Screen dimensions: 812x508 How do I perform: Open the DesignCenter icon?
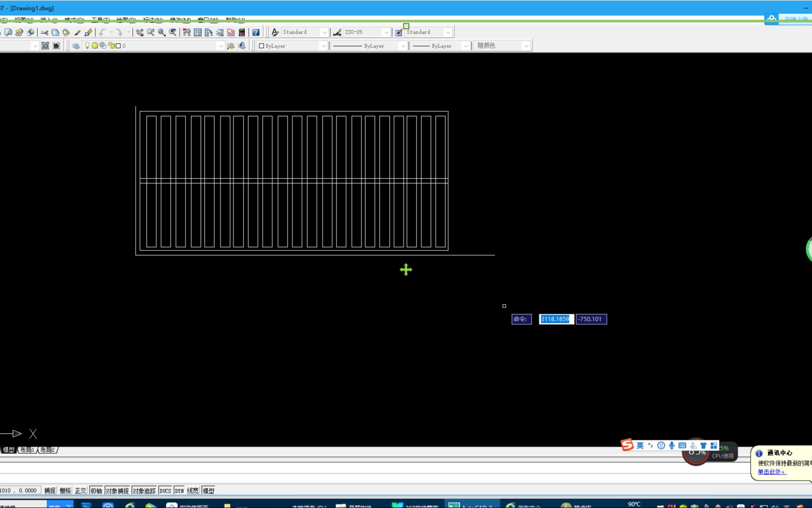(x=197, y=32)
